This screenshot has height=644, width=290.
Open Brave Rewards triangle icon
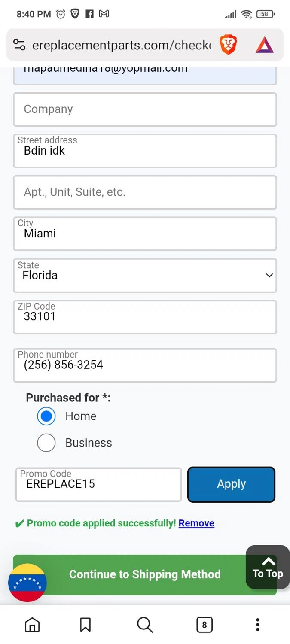click(x=264, y=45)
